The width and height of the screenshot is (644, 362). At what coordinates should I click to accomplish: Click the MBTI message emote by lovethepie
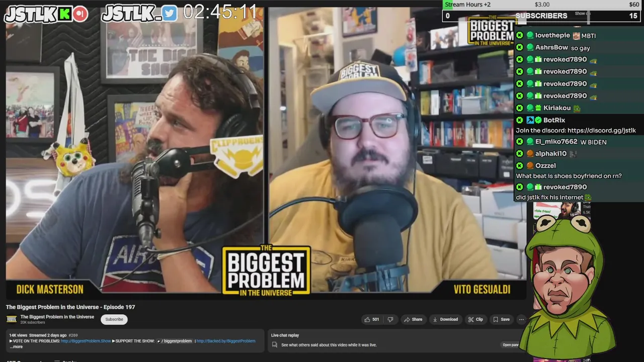[577, 36]
